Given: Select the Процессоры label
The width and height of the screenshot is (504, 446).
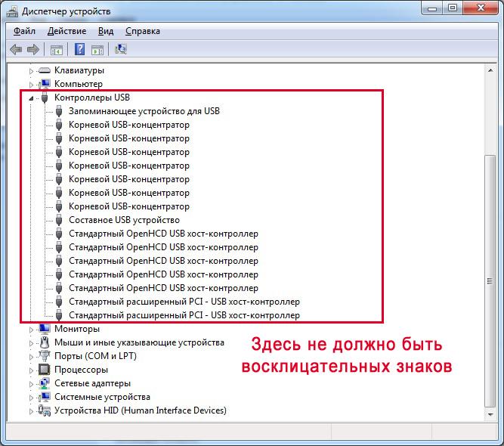Looking at the screenshot, I should pos(82,370).
